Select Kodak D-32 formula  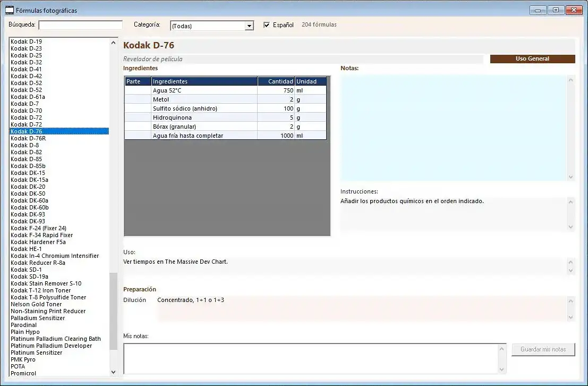pos(59,62)
